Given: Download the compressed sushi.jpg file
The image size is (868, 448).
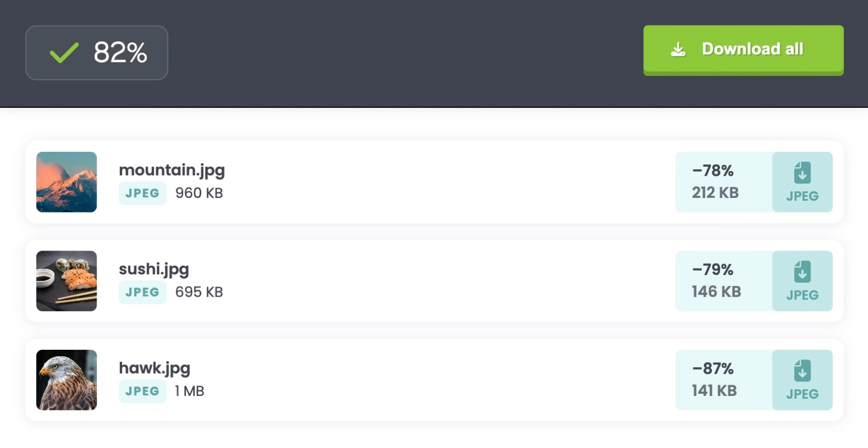Looking at the screenshot, I should click(802, 281).
